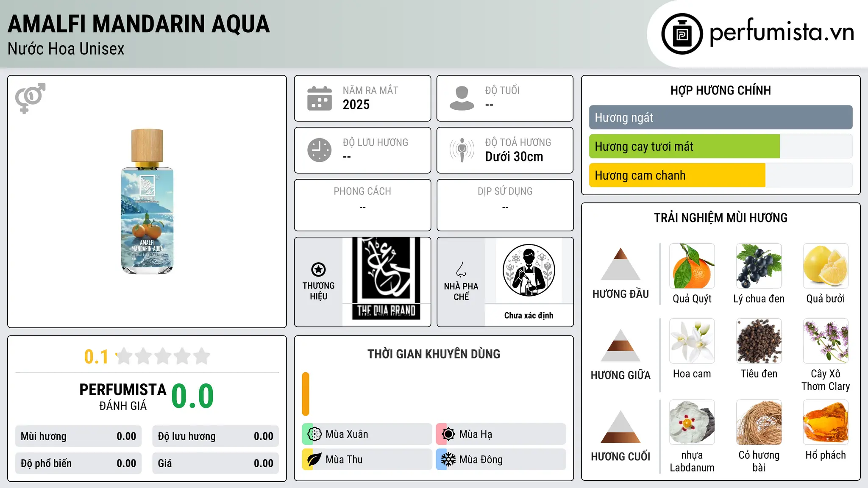The height and width of the screenshot is (488, 868).
Task: Select the nhựa Labdanum note image
Action: coord(692,422)
